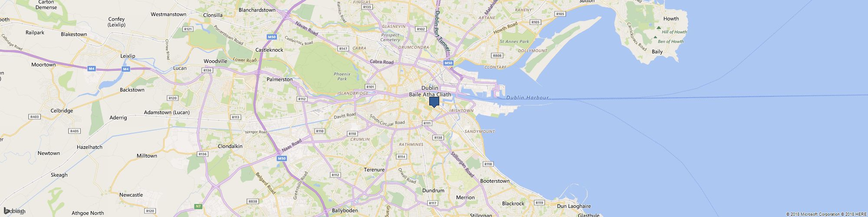The image size is (868, 217).
Task: Click the Prospect Cemetery label
Action: click(x=390, y=38)
